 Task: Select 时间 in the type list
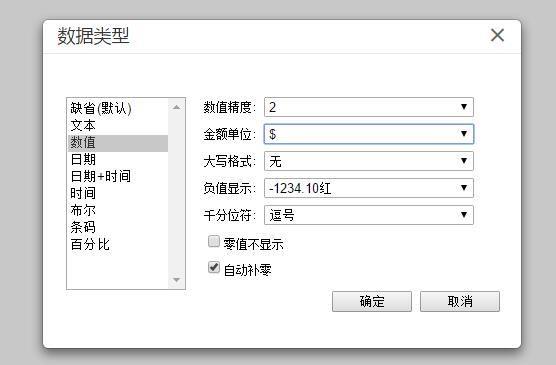(118, 193)
